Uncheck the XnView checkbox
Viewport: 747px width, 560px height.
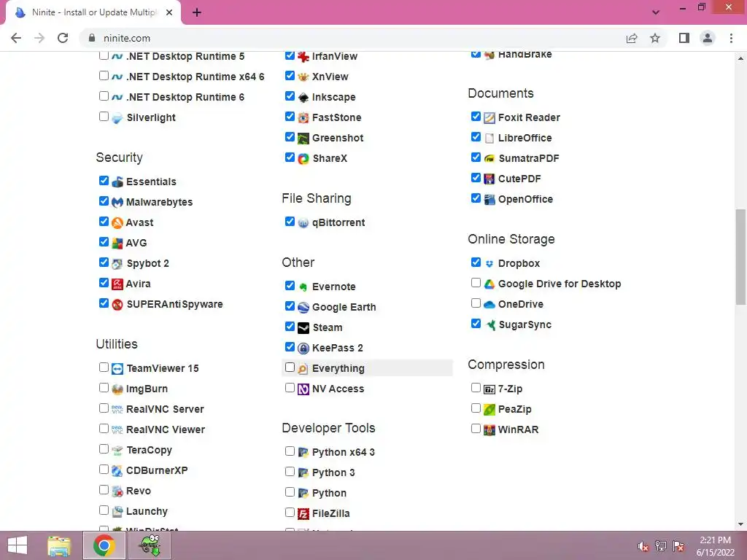290,76
